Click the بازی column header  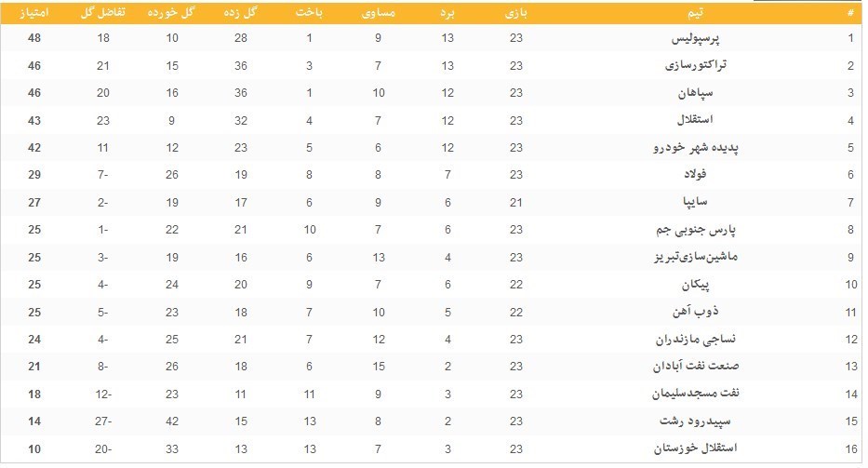pyautogui.click(x=516, y=12)
